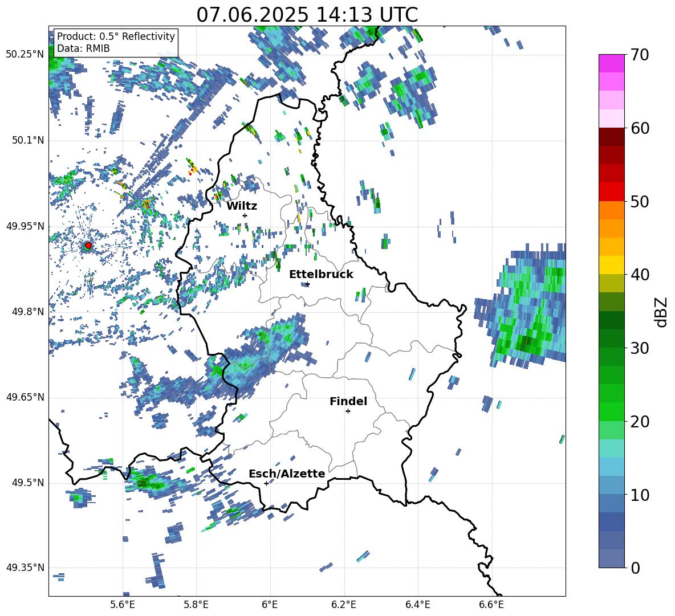675x616 pixels.
Task: Click the Ettelbruck station cross marker
Action: click(307, 284)
